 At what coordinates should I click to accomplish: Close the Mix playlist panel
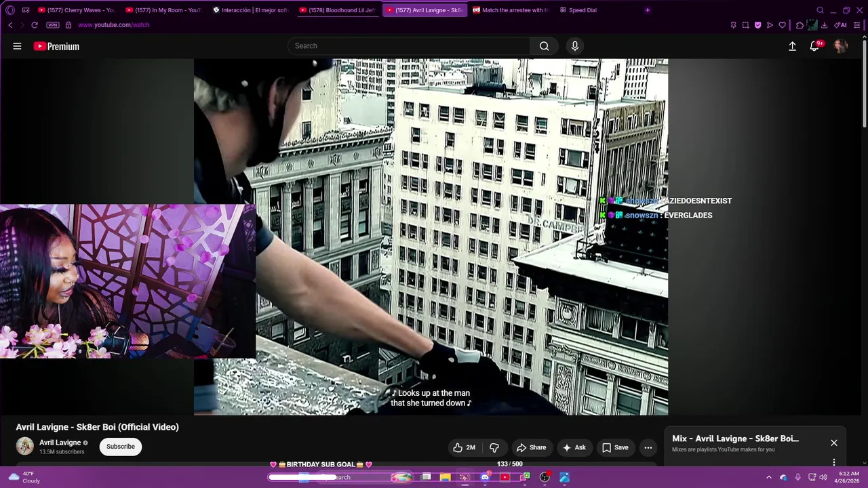tap(834, 443)
